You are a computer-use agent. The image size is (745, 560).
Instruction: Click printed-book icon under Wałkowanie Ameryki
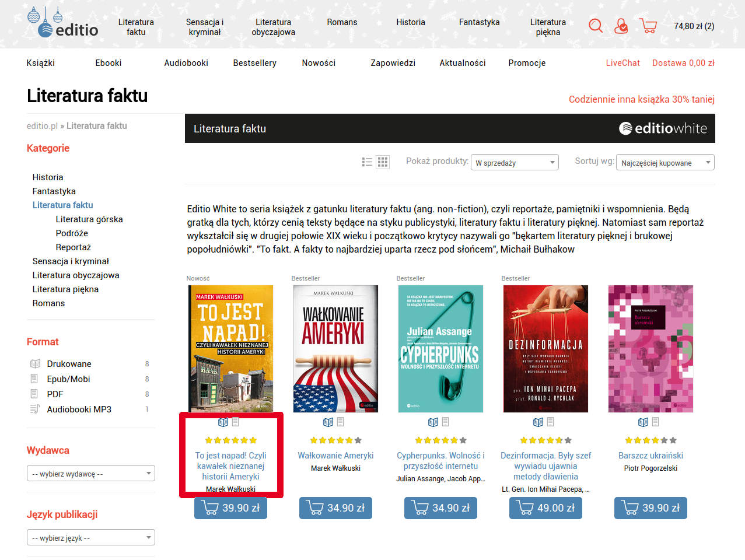point(328,422)
